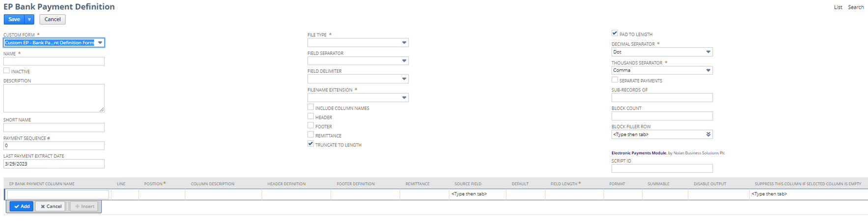Image resolution: width=868 pixels, height=222 pixels.
Task: Click the sublist Cancel button with X icon
Action: [51, 206]
